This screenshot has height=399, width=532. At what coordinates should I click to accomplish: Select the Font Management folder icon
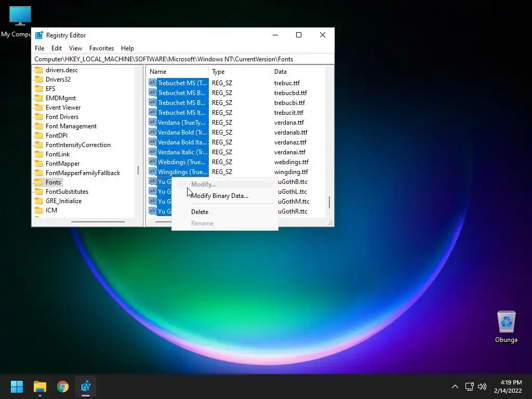tap(39, 126)
